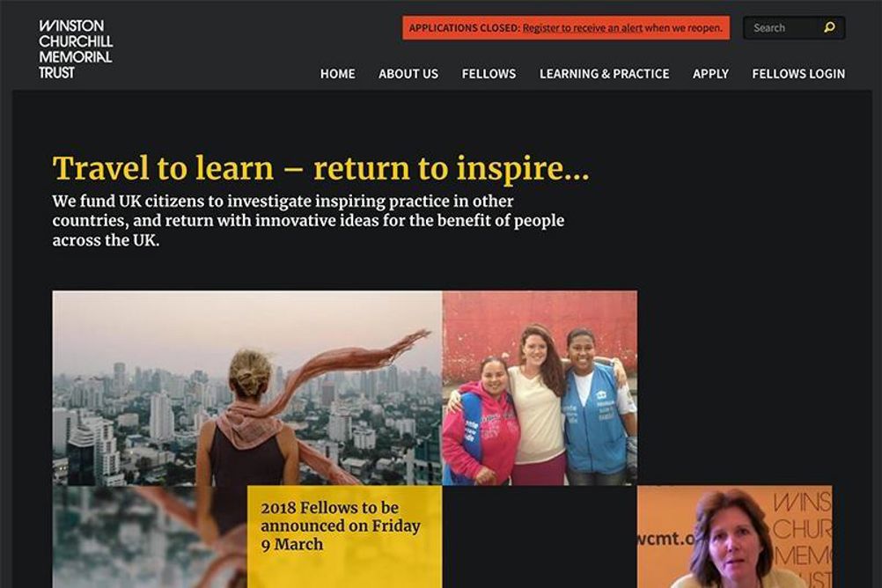Open the Fellows Login page
Viewport: 882px width, 588px height.
(798, 74)
